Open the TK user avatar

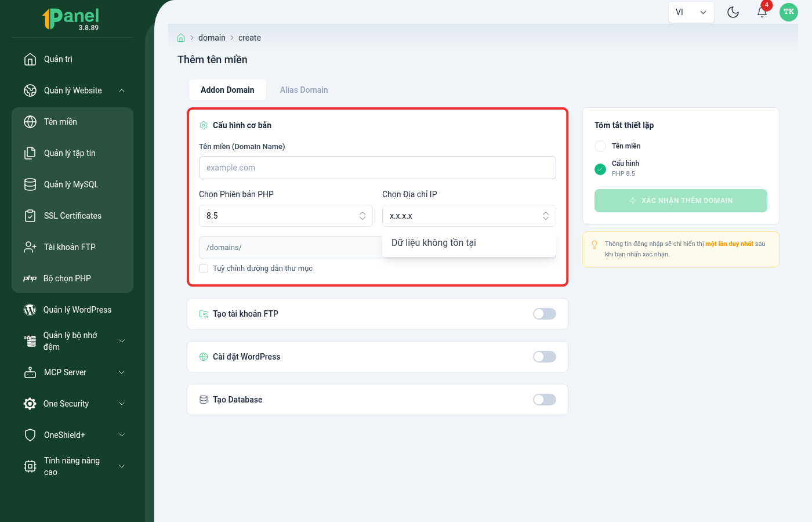(789, 12)
